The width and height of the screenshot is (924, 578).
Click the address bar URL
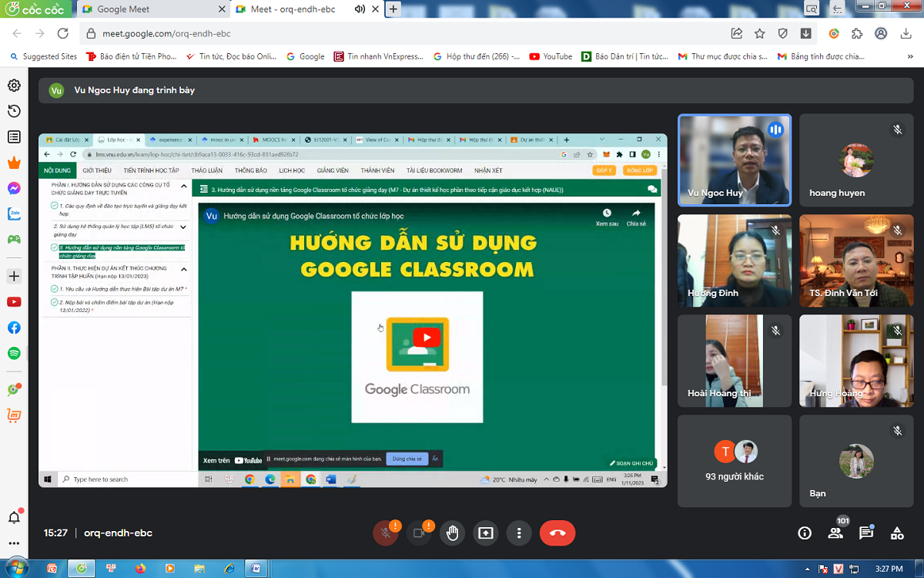click(x=166, y=33)
